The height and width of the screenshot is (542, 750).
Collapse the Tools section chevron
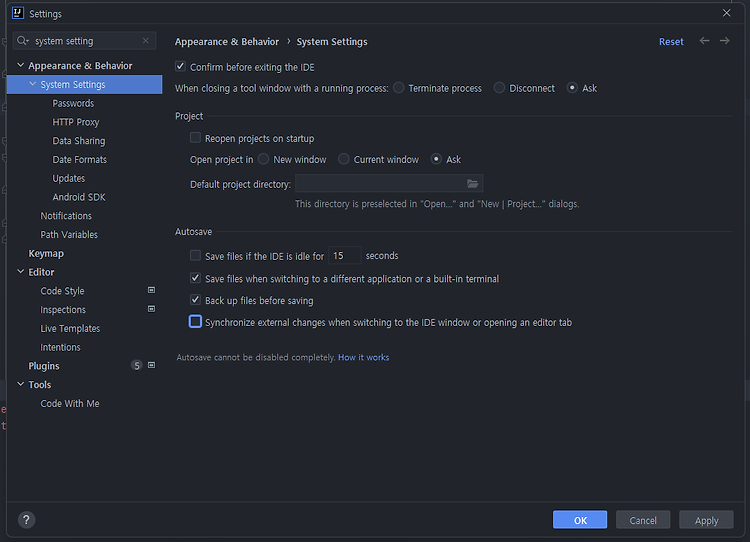click(21, 384)
